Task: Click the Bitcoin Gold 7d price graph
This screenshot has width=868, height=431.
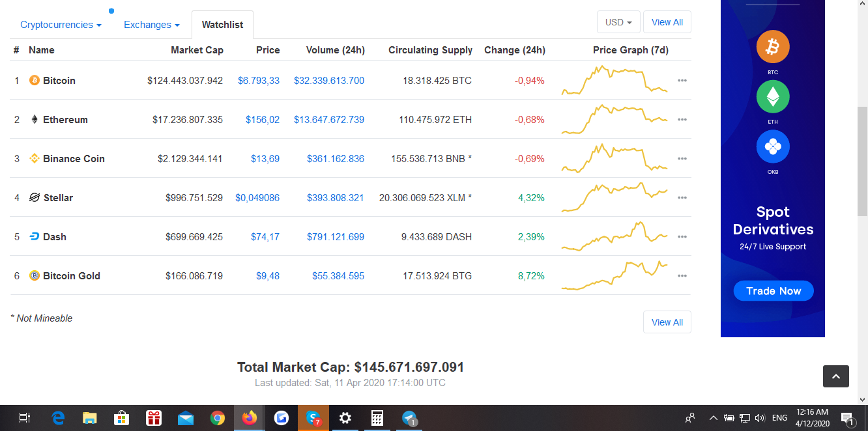Action: [x=615, y=276]
